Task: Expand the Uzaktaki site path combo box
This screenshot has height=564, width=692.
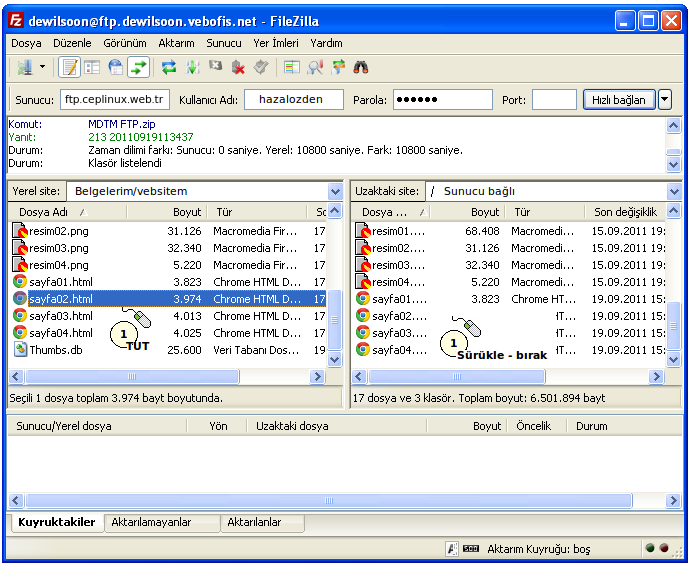Action: click(674, 192)
